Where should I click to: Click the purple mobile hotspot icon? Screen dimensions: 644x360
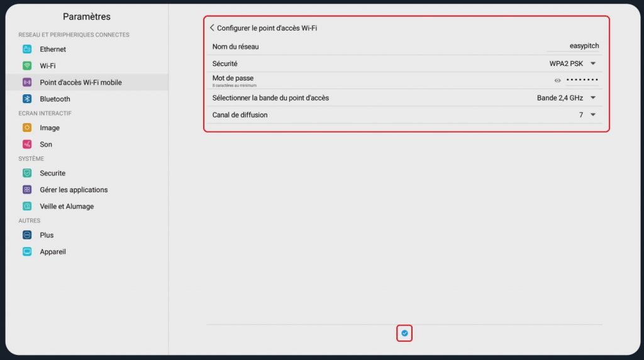[27, 82]
